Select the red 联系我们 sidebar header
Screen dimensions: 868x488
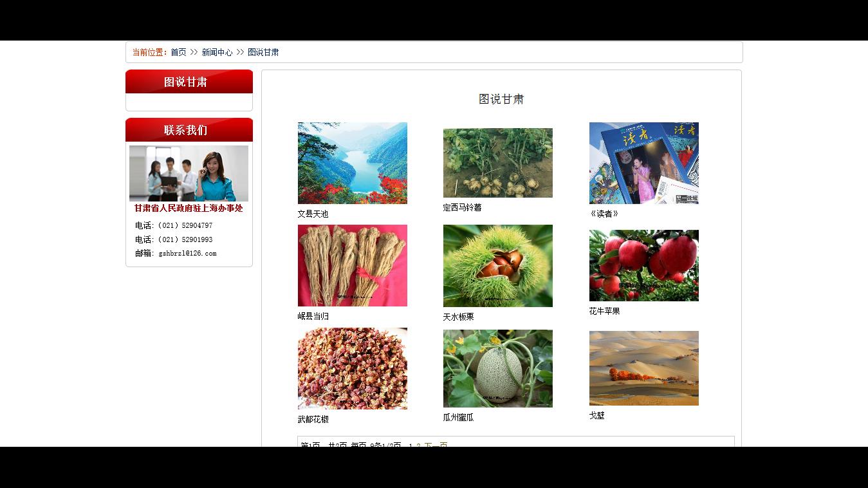[x=189, y=130]
